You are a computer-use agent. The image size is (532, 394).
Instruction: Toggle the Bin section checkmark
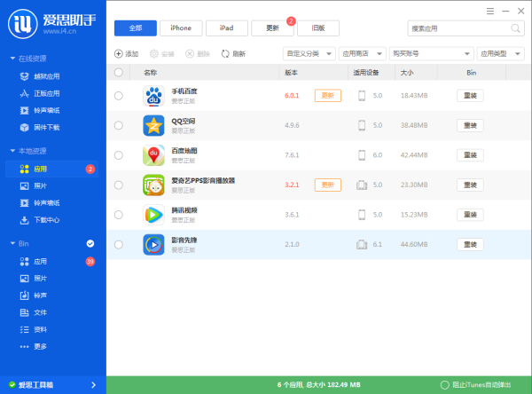pos(90,243)
